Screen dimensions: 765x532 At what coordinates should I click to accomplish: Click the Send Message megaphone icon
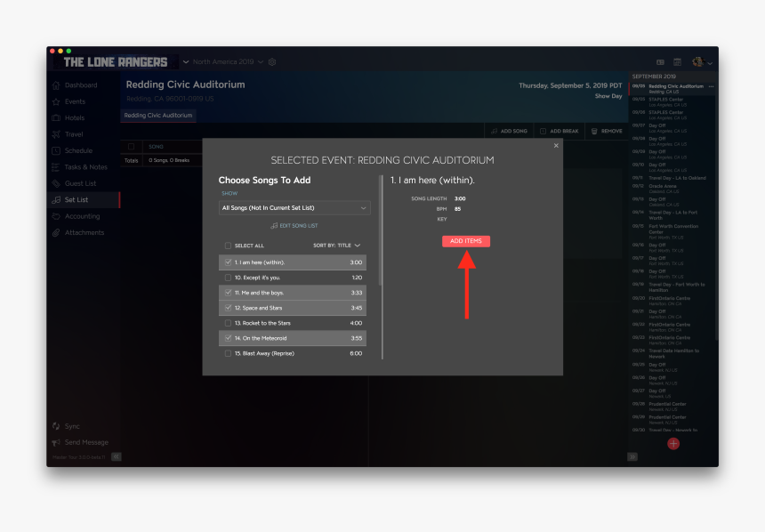[56, 442]
